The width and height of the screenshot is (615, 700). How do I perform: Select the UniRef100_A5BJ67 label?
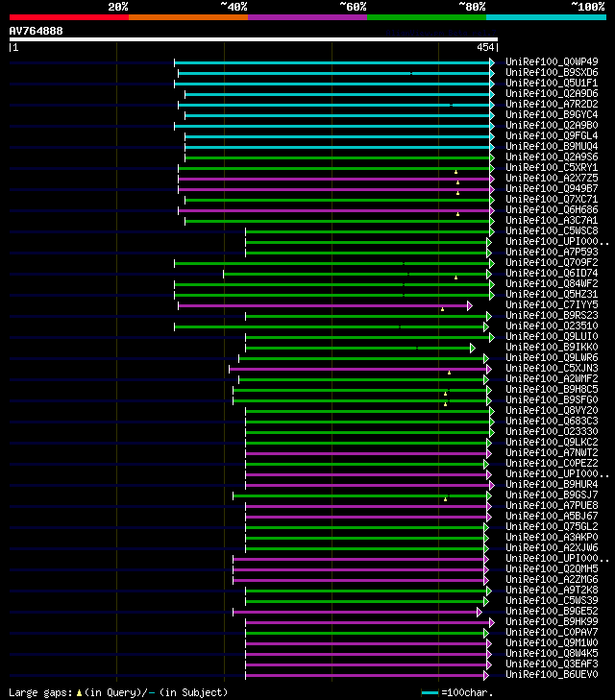click(552, 516)
